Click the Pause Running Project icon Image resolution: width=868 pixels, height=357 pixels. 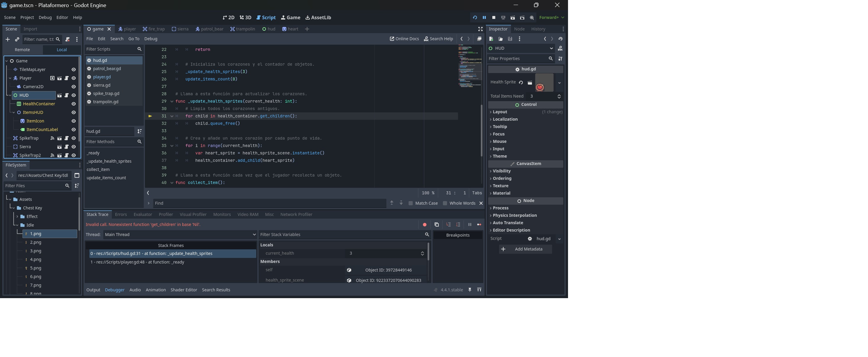click(x=484, y=17)
